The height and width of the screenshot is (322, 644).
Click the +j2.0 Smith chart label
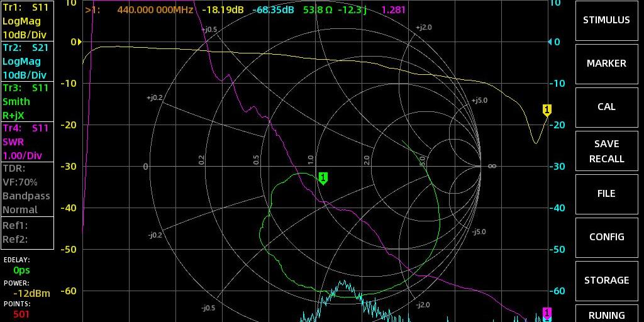point(423,28)
